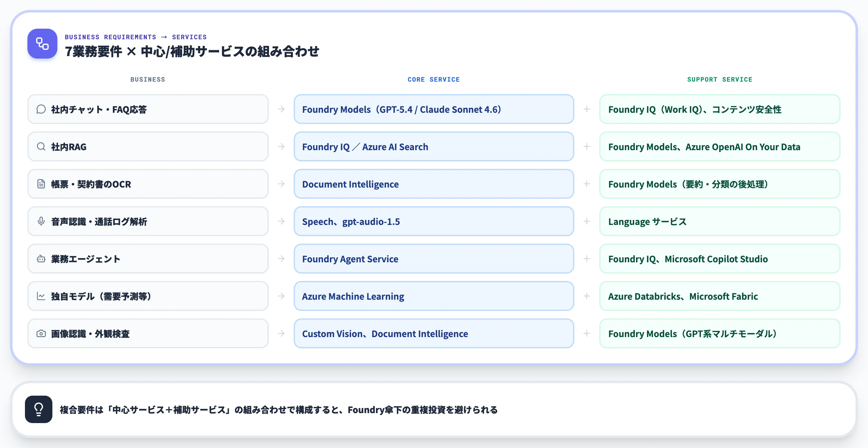
Task: Click arrow after 業務エージェント row
Action: 281,259
